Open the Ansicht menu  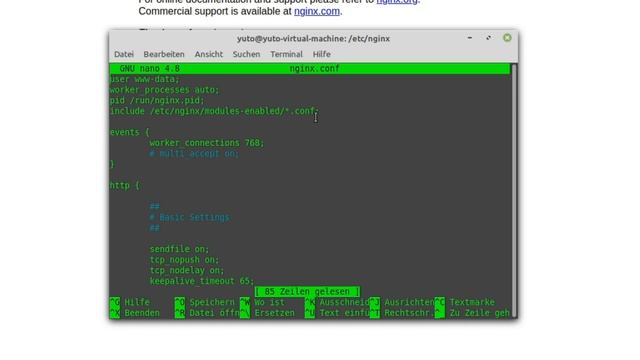pos(209,54)
